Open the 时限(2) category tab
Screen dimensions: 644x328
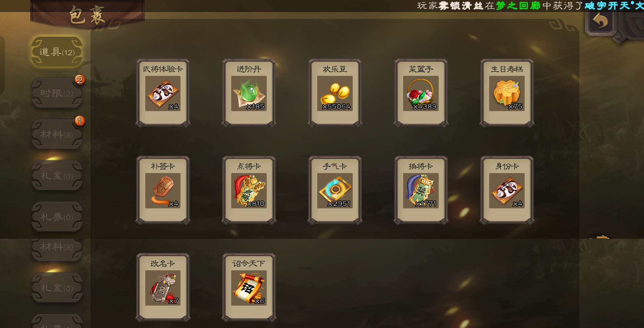pos(57,93)
